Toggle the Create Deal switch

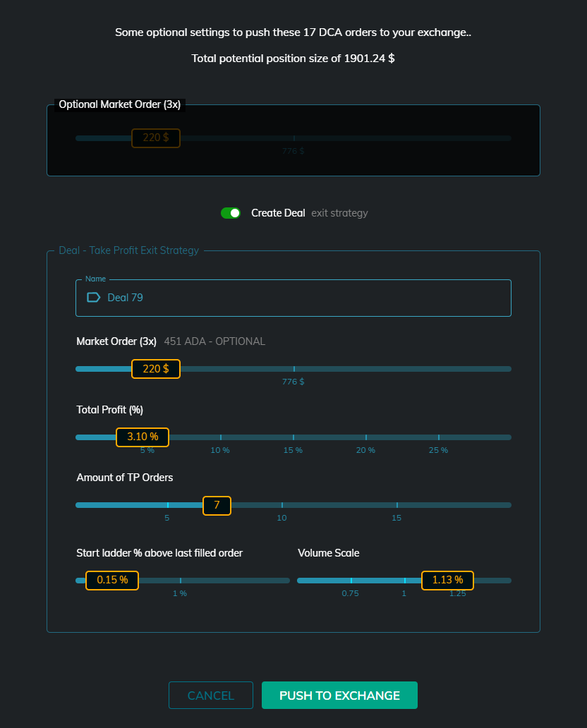coord(231,213)
